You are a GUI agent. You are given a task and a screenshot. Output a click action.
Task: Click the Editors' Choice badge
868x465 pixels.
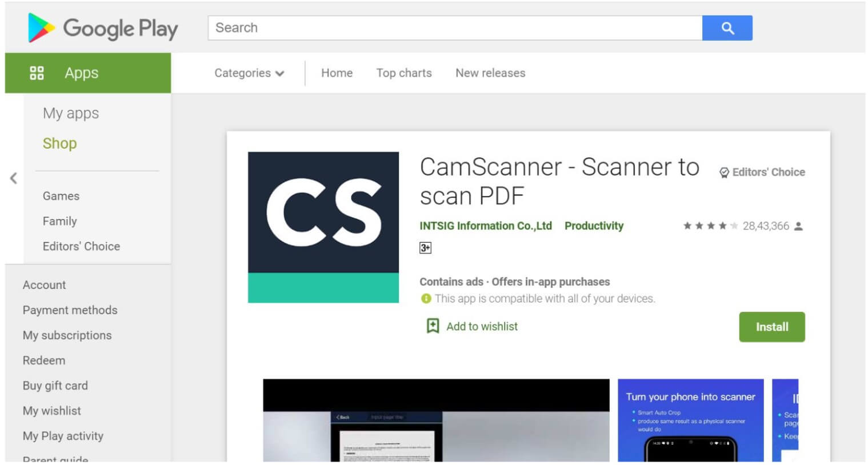762,172
